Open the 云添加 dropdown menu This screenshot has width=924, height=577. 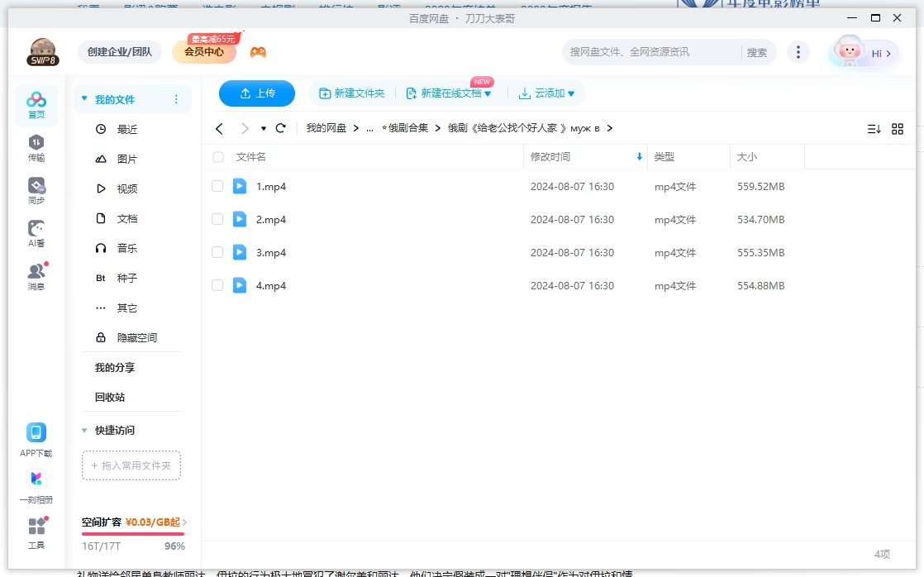coord(548,93)
